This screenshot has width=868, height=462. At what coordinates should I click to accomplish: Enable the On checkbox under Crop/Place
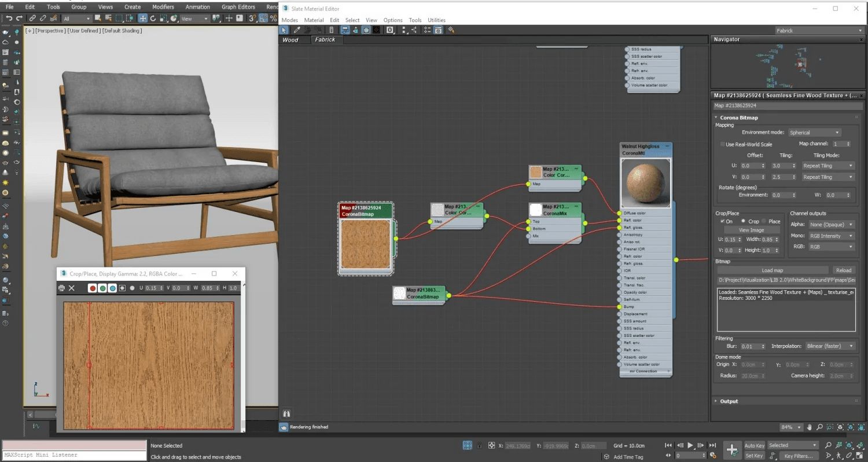pyautogui.click(x=723, y=221)
